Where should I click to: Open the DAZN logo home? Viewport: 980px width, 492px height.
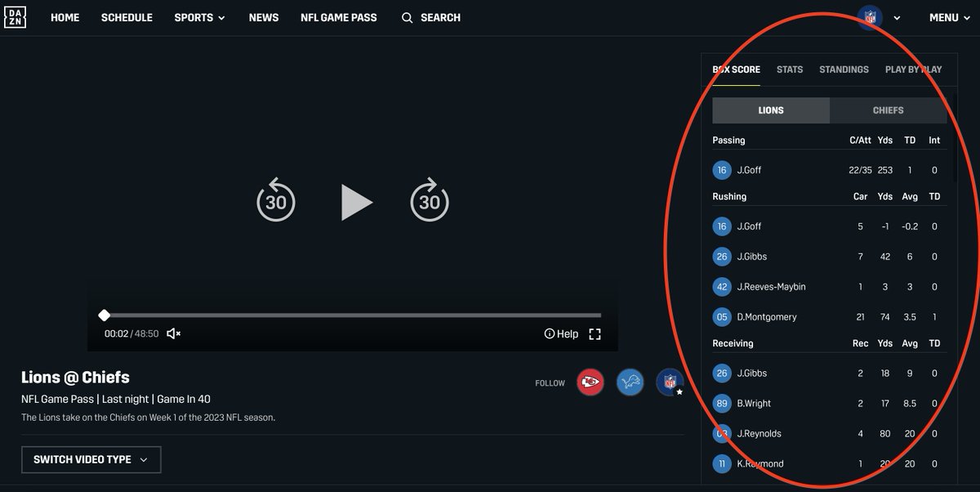click(x=15, y=17)
